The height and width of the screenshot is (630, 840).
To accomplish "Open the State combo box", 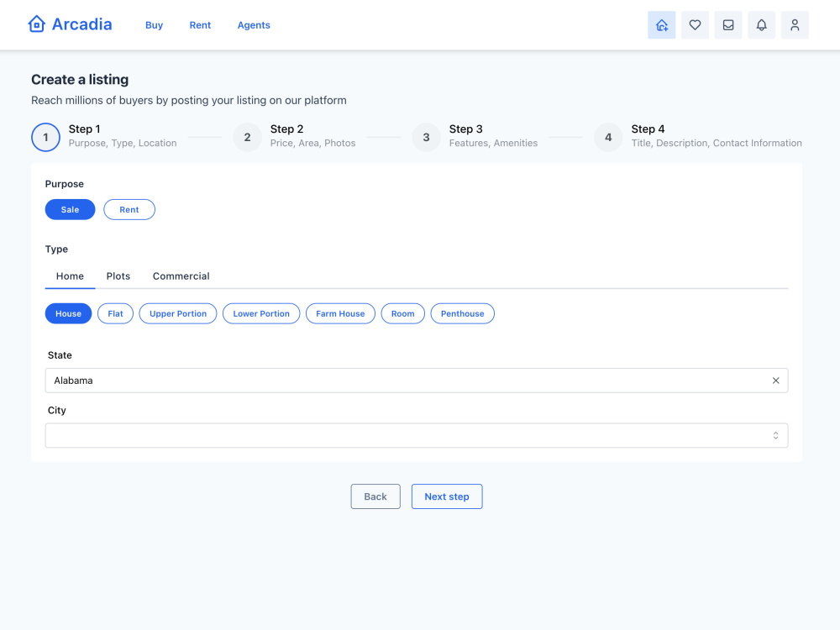I will (417, 381).
